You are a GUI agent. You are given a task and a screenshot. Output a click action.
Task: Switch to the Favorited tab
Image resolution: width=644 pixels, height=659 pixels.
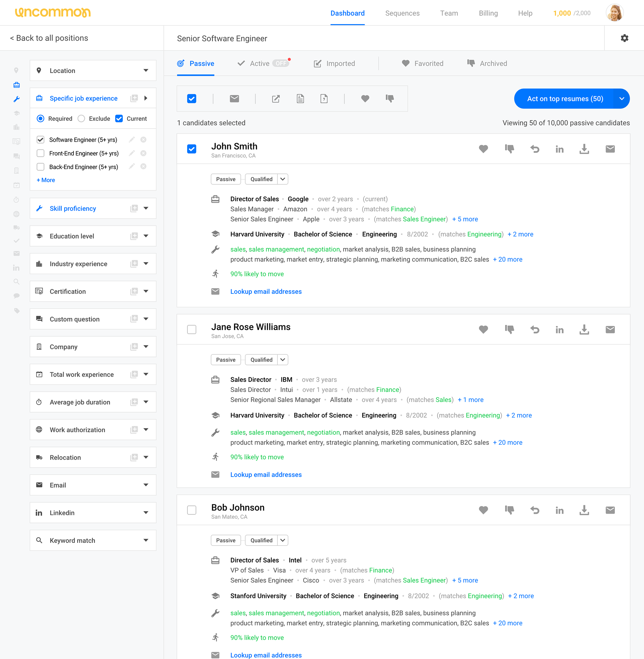pyautogui.click(x=422, y=63)
